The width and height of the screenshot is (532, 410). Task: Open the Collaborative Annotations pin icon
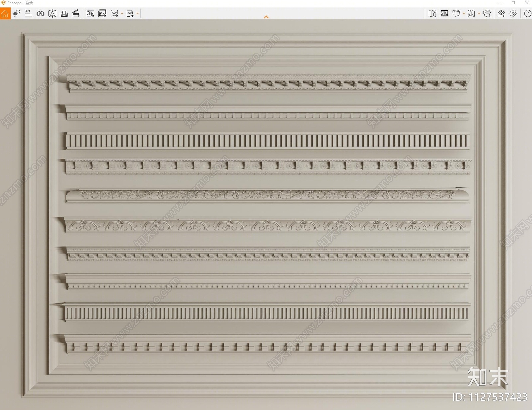17,13
